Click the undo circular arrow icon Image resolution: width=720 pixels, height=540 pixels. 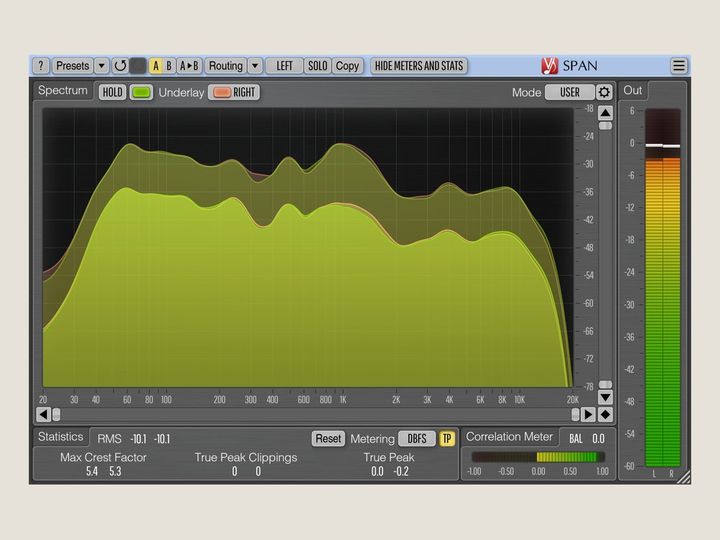[x=120, y=66]
